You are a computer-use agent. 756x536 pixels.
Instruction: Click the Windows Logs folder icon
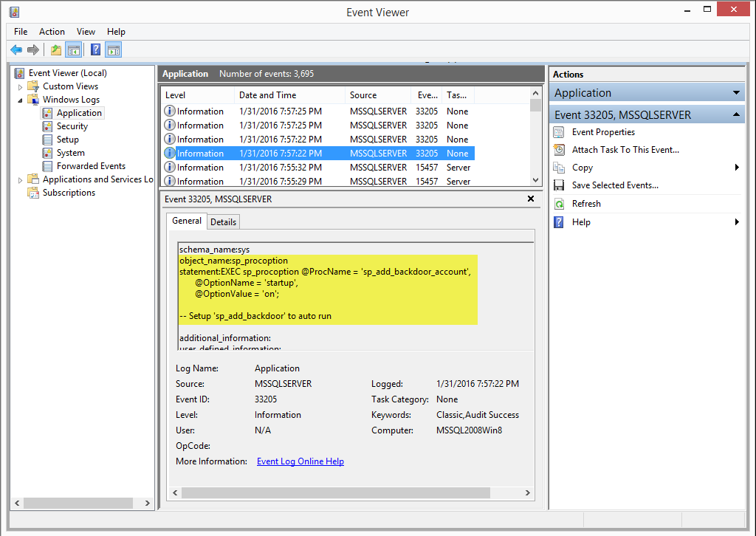click(x=33, y=100)
